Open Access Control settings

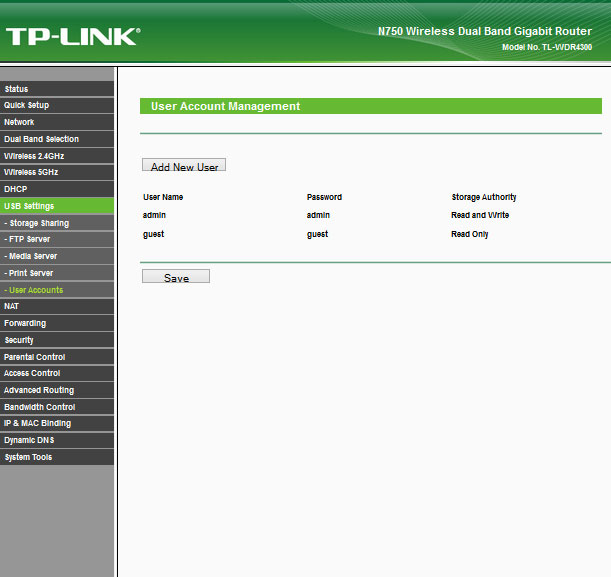(x=57, y=373)
